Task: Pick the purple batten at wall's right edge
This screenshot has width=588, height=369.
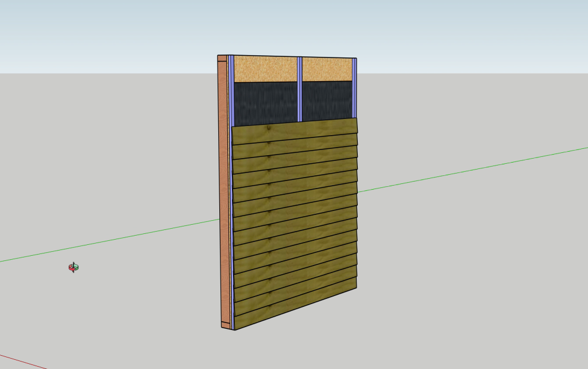Action: pos(354,88)
